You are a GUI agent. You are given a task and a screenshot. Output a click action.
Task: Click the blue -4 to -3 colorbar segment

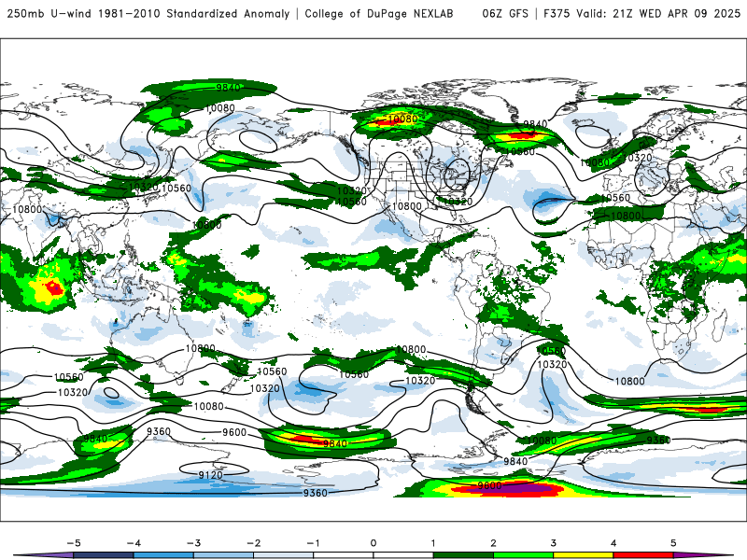tap(163, 555)
